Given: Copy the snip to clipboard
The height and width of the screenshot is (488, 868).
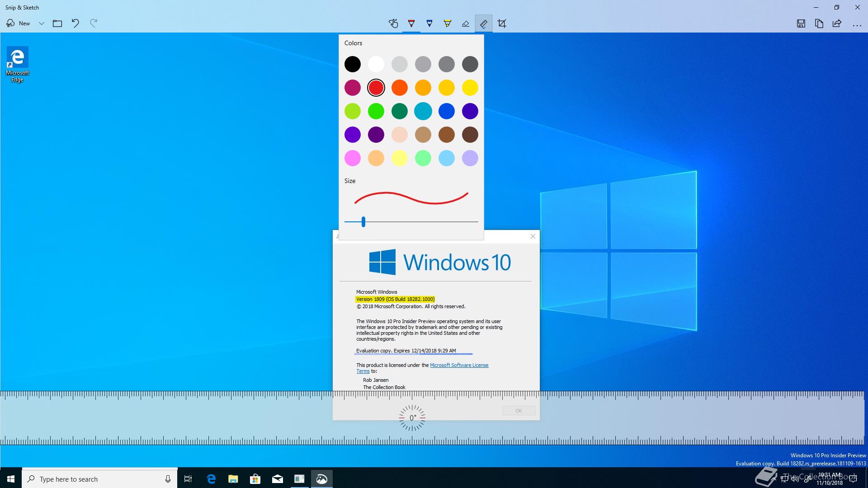Looking at the screenshot, I should (x=819, y=23).
